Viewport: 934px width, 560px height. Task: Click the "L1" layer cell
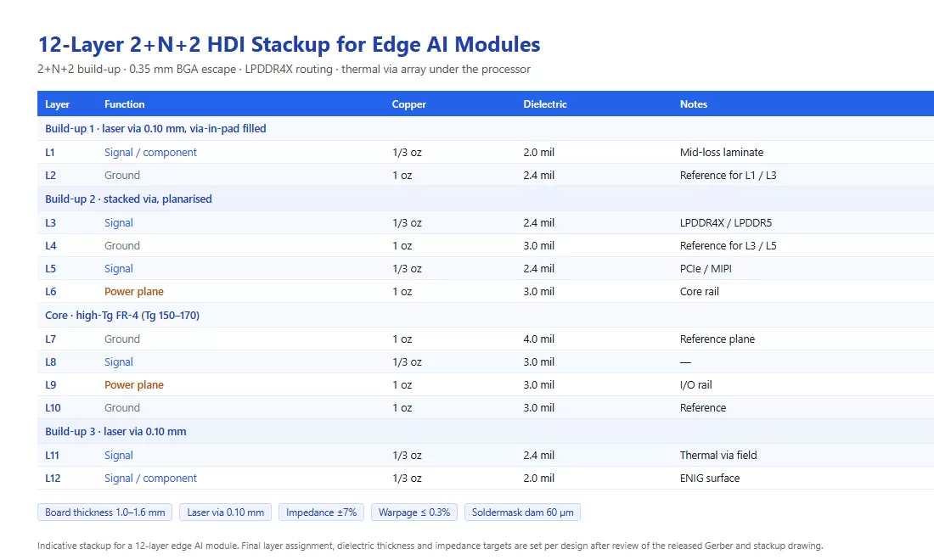coord(50,153)
